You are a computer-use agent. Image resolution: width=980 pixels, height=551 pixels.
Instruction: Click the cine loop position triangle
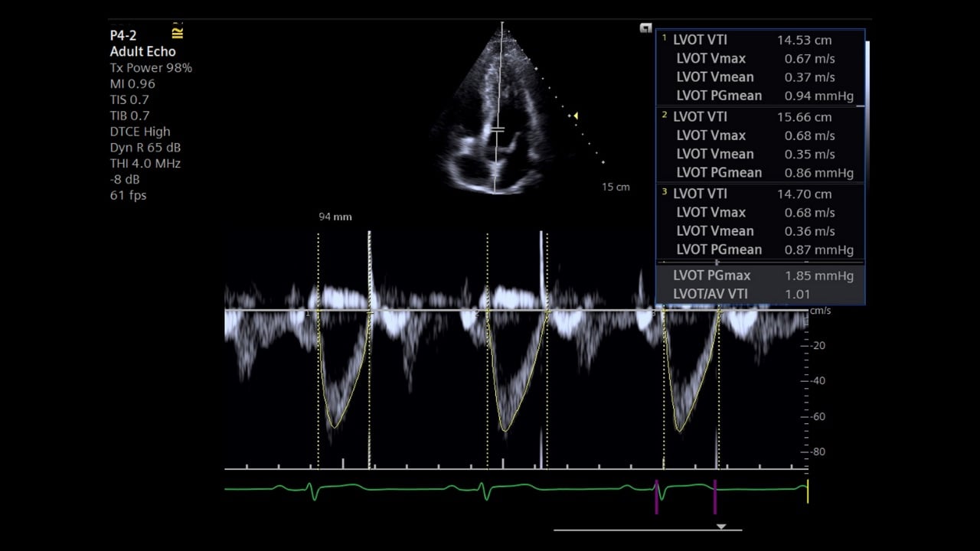click(720, 527)
